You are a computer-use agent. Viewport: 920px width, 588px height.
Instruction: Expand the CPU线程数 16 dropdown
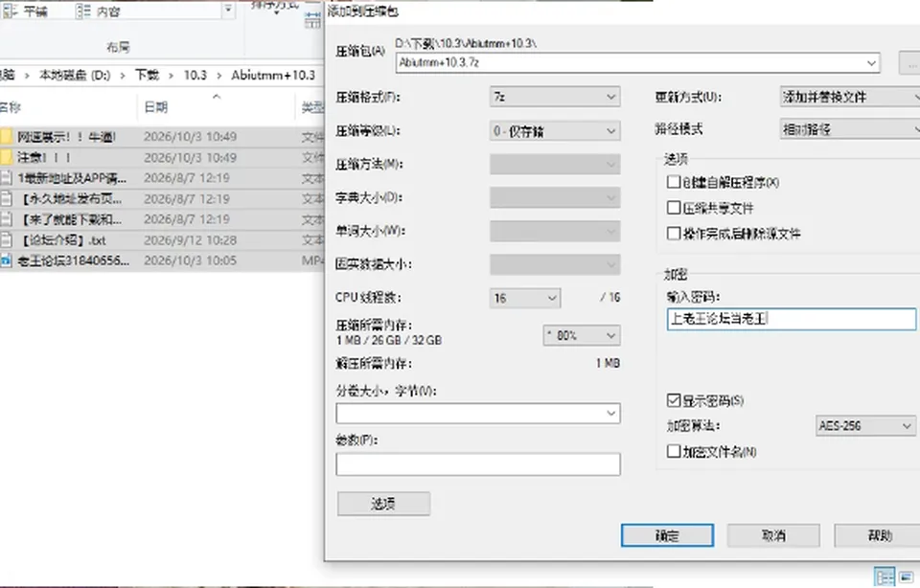click(524, 298)
